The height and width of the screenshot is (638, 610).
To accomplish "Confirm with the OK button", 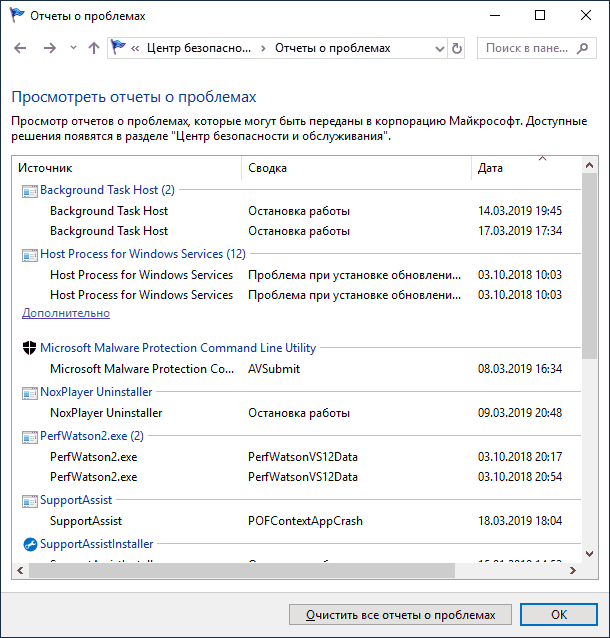I will pos(559,614).
